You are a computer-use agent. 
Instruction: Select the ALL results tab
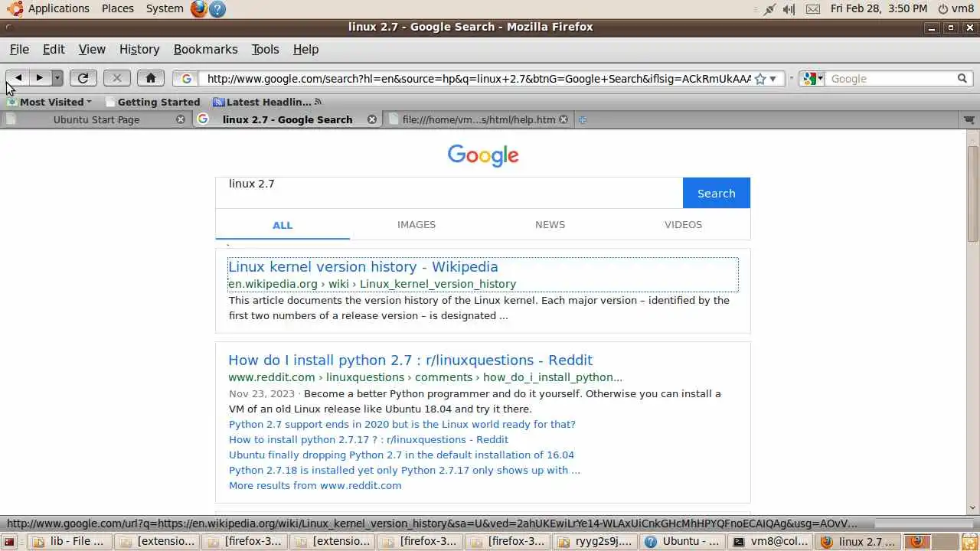click(283, 225)
